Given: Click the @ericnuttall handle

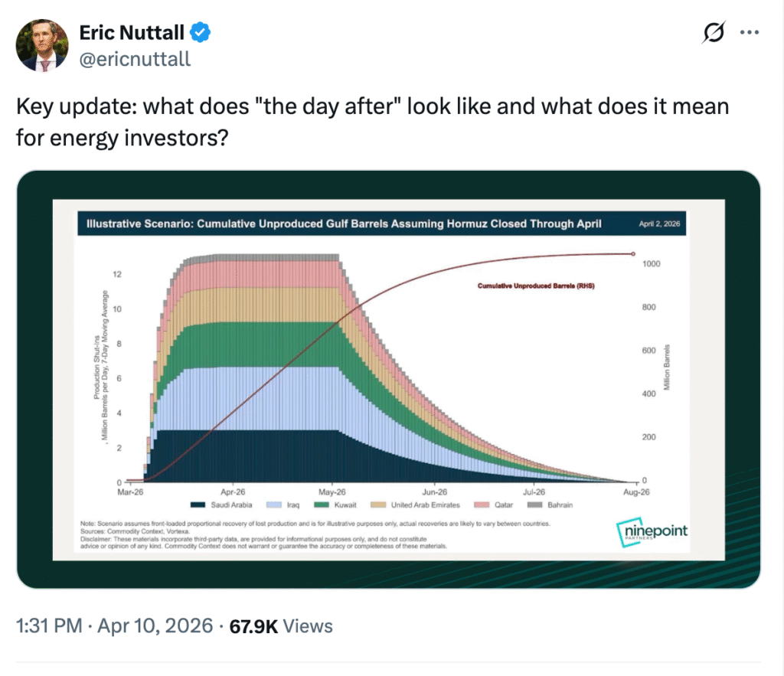Looking at the screenshot, I should point(135,59).
